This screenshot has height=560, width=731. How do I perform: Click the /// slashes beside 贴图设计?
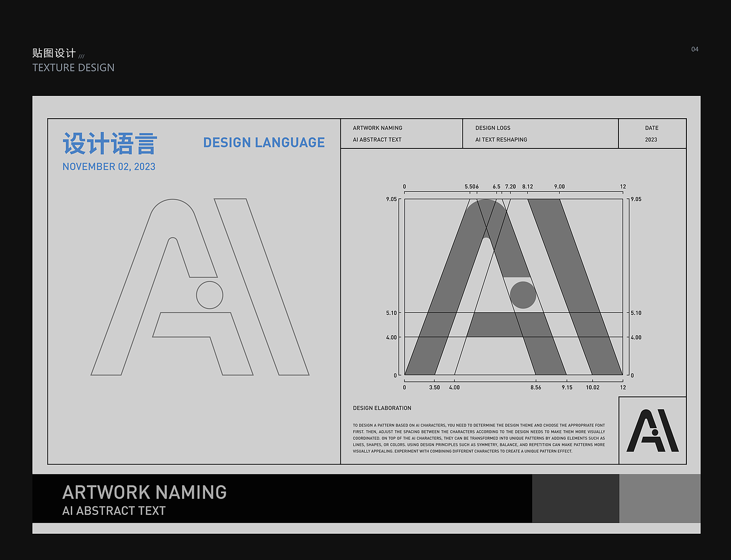(82, 55)
